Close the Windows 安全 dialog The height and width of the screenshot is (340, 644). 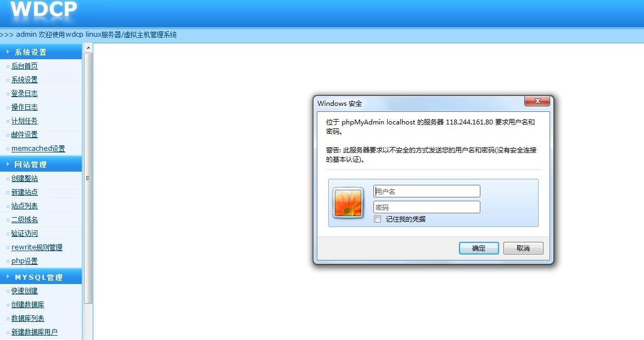click(537, 101)
